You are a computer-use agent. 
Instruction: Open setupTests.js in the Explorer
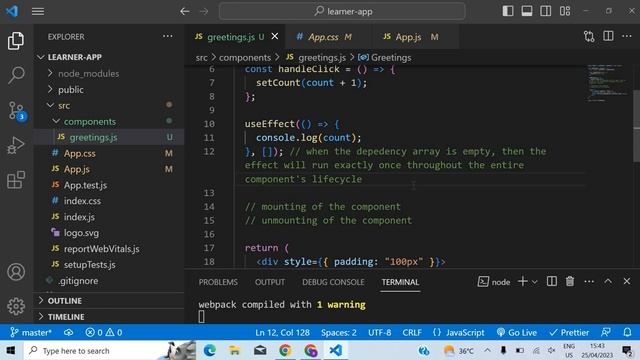89,264
